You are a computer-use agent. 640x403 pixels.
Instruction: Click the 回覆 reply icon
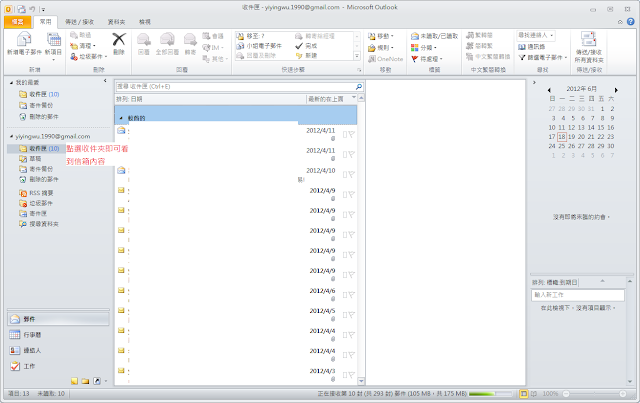tap(144, 40)
